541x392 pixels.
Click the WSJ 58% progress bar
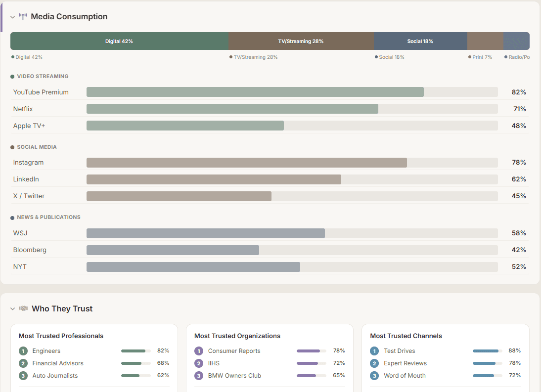292,233
